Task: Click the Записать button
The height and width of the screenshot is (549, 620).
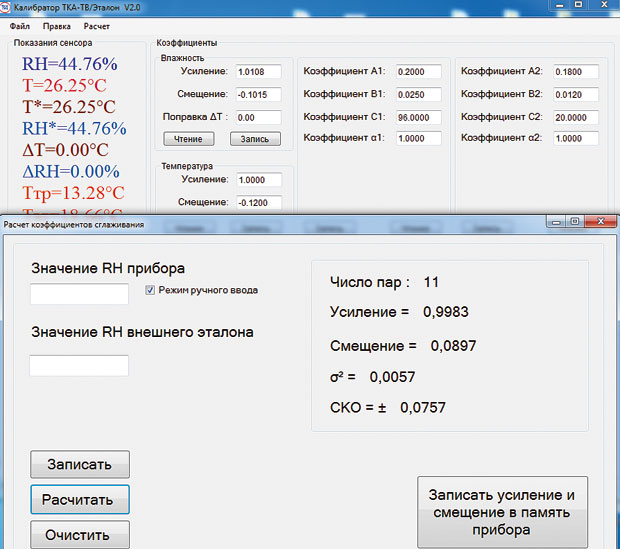Action: [79, 464]
